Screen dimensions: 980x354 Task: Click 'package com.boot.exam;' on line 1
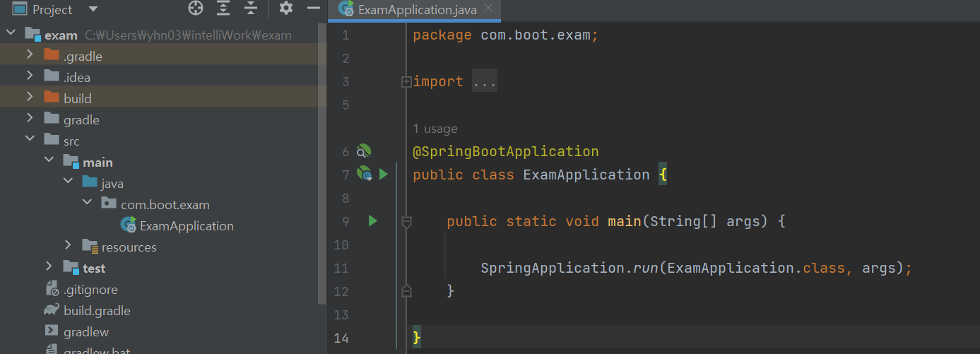pyautogui.click(x=506, y=35)
